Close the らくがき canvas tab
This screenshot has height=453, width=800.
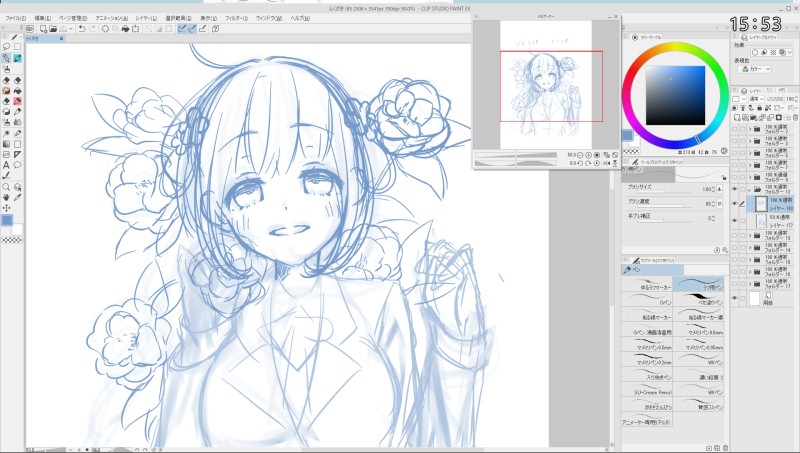coord(62,39)
